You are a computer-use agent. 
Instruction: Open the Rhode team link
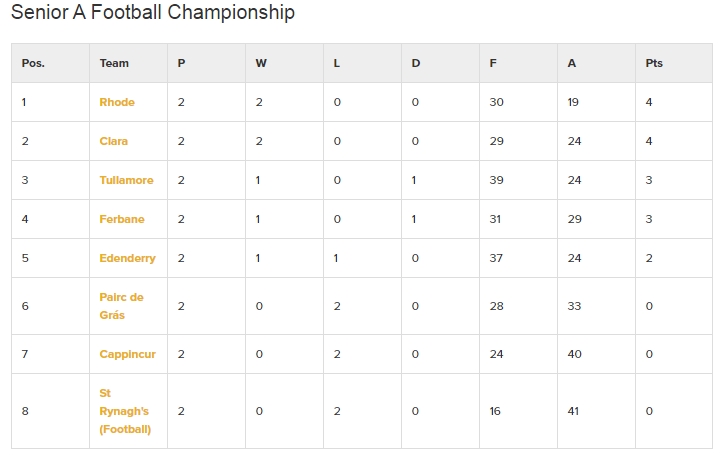click(x=117, y=102)
